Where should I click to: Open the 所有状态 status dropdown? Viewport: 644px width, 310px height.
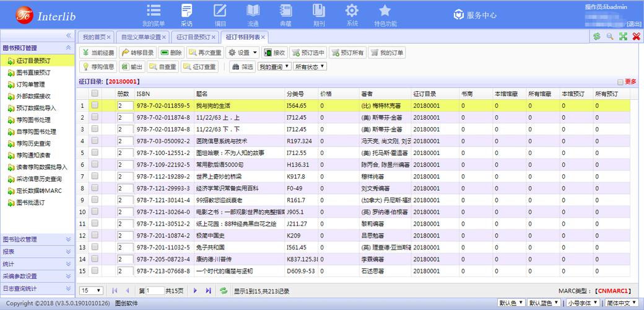[310, 66]
